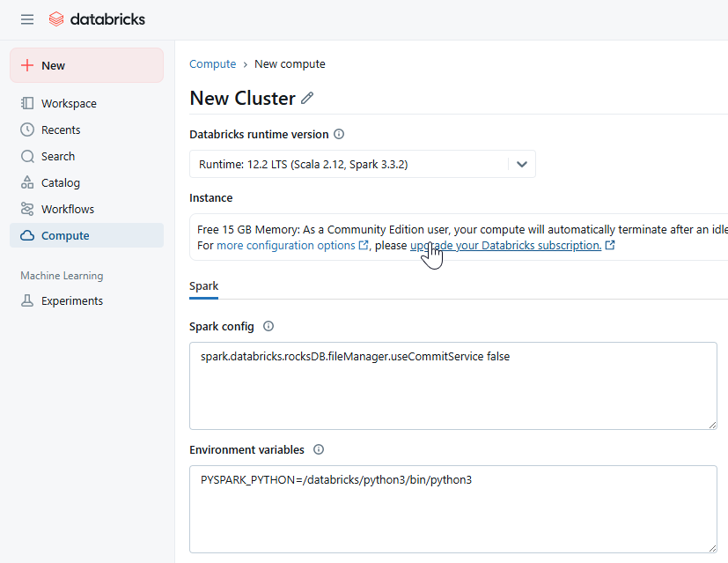
Task: Grab the Environment variables resize handle
Action: (x=712, y=548)
